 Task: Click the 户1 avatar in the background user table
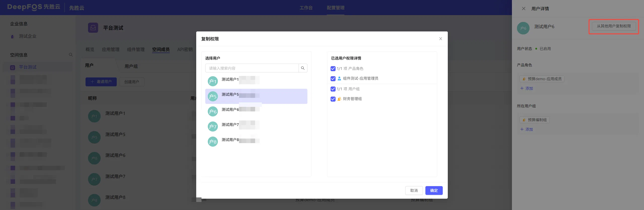pyautogui.click(x=94, y=116)
